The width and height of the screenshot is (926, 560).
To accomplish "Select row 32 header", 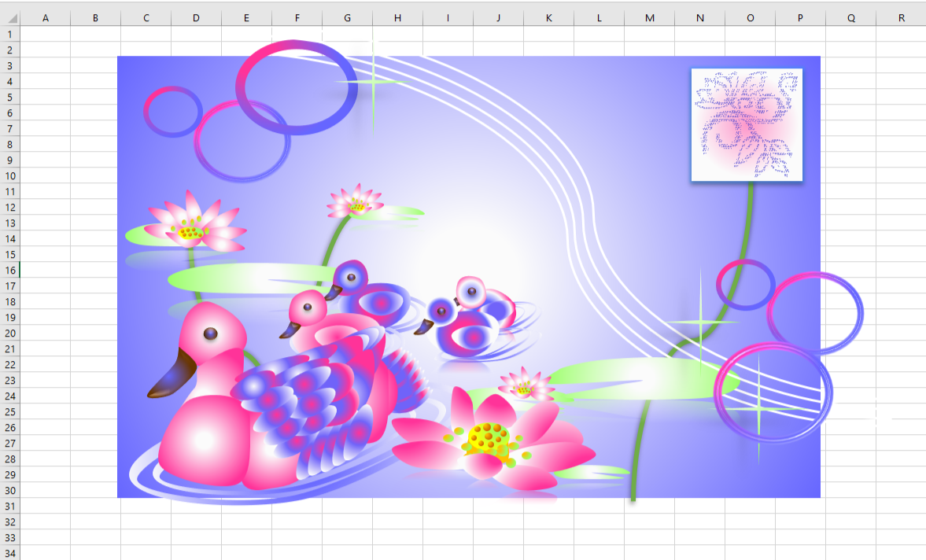I will (x=10, y=521).
